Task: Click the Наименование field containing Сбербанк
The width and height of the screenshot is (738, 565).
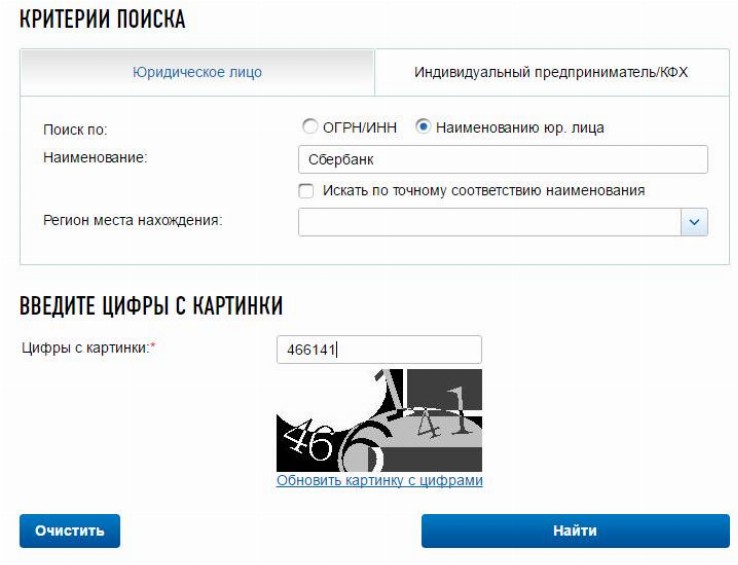Action: pyautogui.click(x=503, y=160)
